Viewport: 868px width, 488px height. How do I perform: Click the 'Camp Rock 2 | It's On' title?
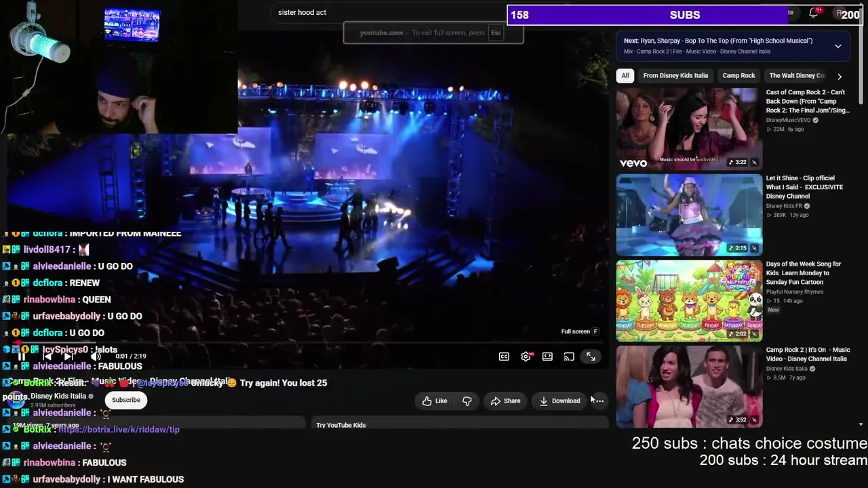coord(808,354)
